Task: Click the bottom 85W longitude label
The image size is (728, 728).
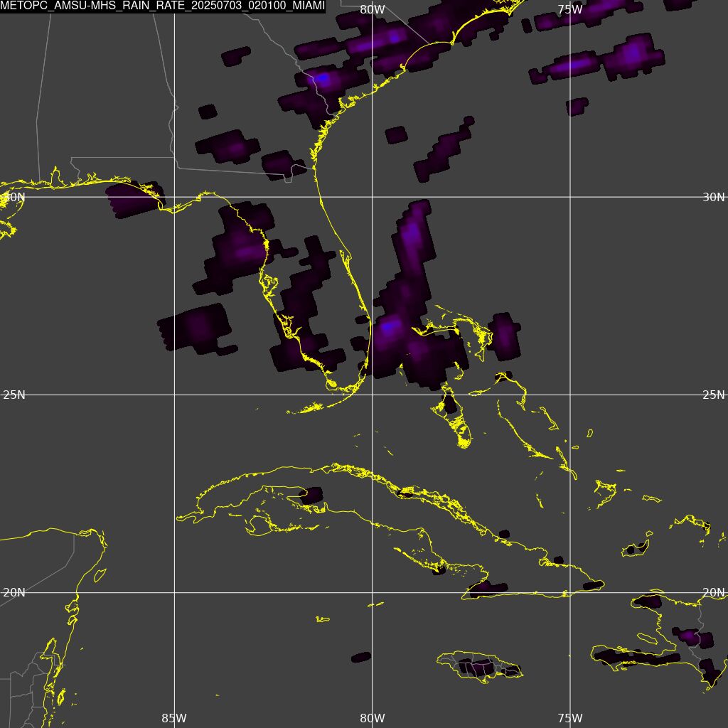Action: pyautogui.click(x=174, y=718)
